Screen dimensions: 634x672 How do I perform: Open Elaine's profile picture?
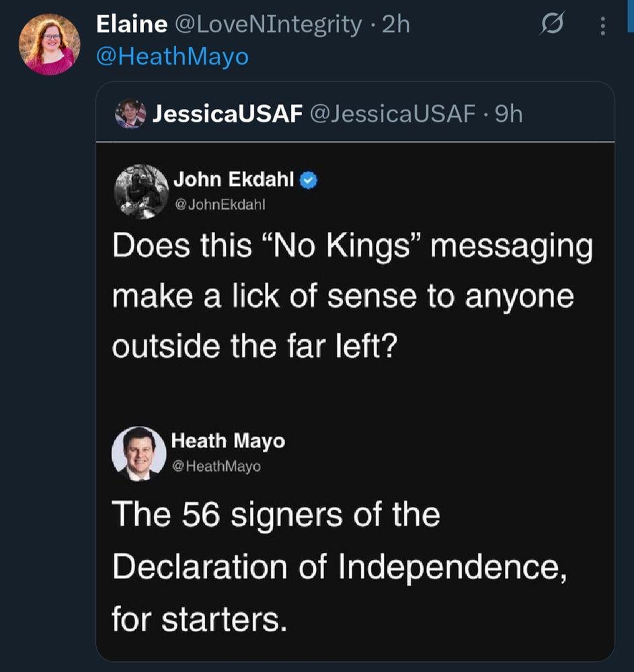[x=50, y=44]
